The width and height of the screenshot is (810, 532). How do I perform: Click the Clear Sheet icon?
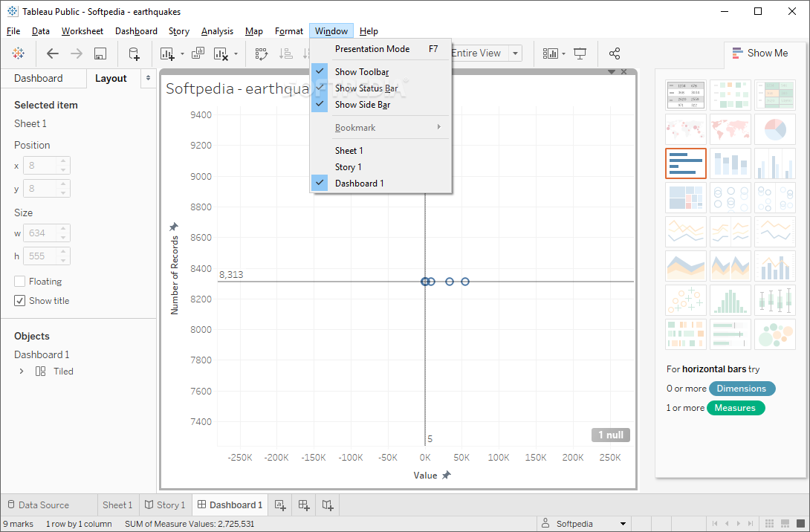[221, 53]
